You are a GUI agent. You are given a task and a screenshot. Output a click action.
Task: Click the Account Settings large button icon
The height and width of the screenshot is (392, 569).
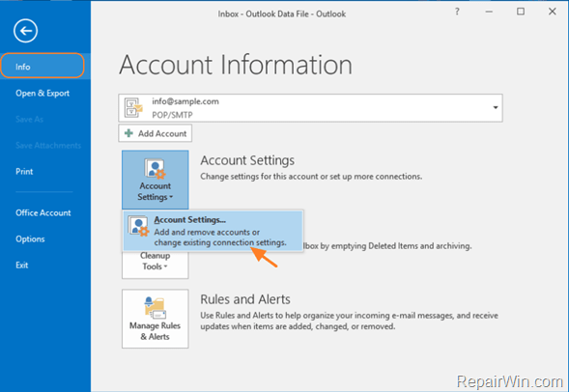(155, 169)
